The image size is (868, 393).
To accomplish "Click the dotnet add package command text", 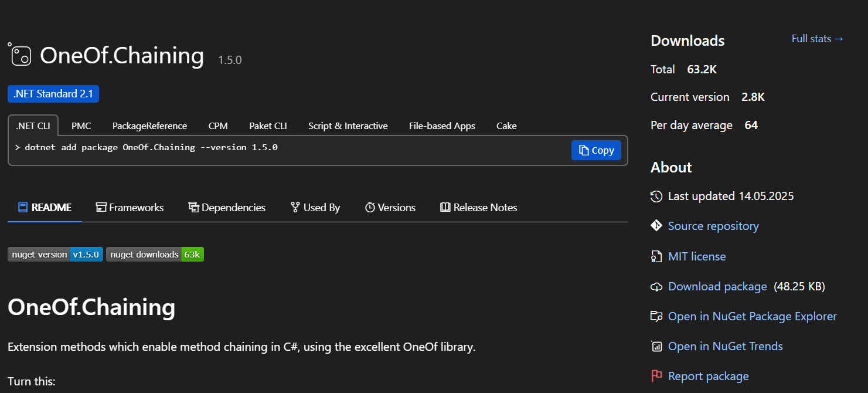I will [151, 147].
